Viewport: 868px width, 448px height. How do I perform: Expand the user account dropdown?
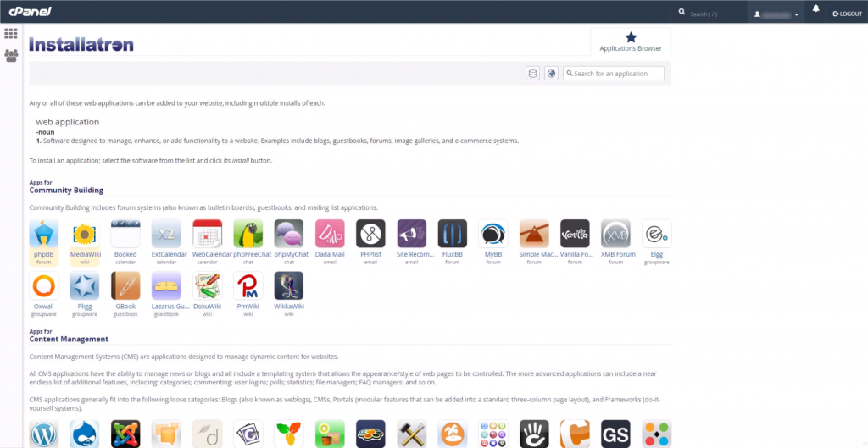tap(776, 14)
